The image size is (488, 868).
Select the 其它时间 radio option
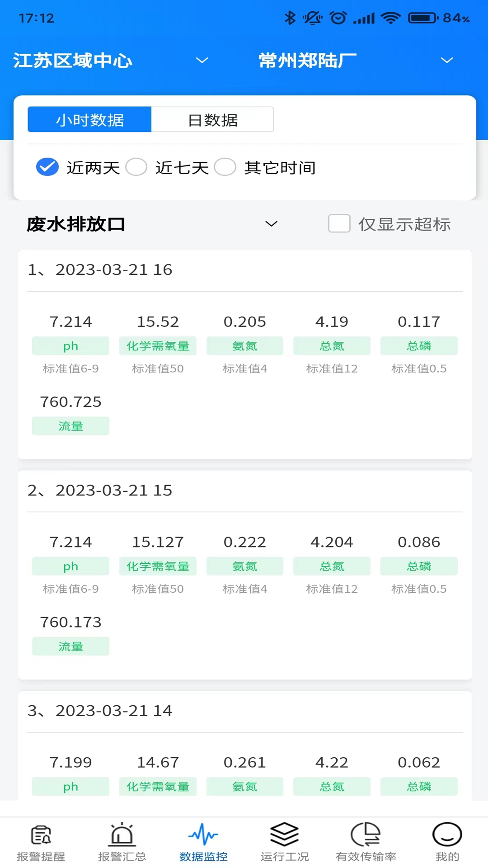[225, 167]
